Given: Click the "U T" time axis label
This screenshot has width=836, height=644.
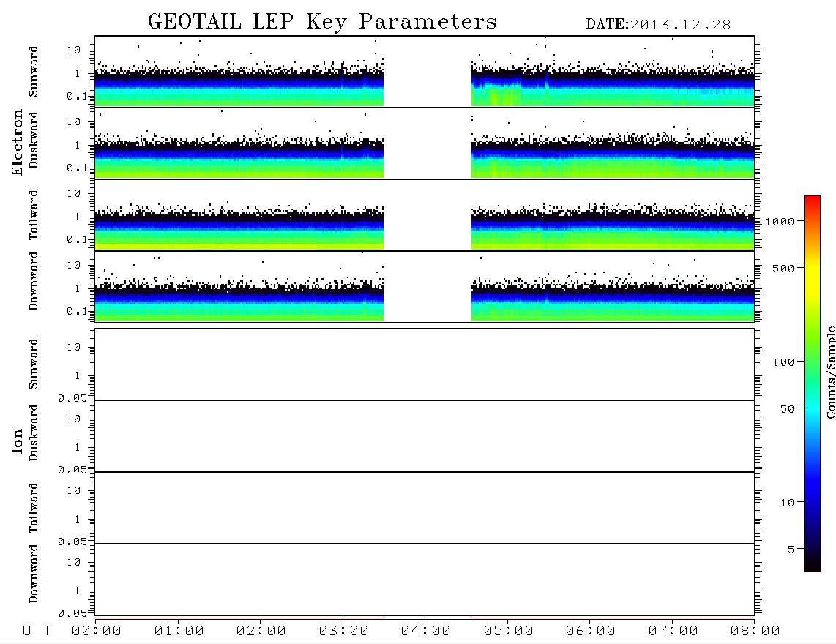Looking at the screenshot, I should pyautogui.click(x=37, y=632).
